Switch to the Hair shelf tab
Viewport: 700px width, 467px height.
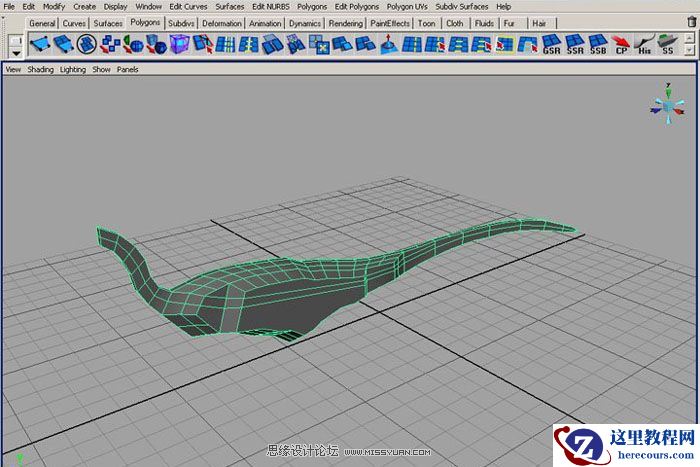coord(539,23)
